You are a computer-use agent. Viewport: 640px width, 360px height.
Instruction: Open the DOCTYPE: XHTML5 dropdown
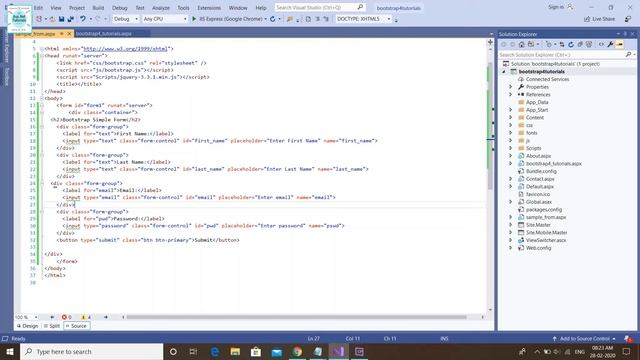[x=363, y=19]
